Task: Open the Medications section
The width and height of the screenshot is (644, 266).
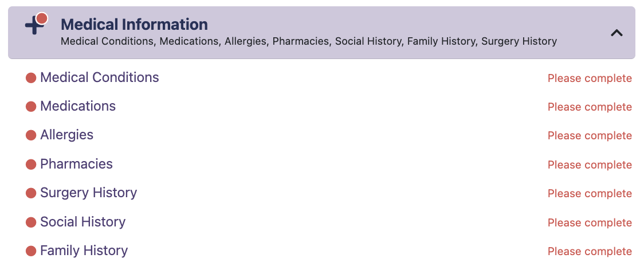Action: click(x=78, y=106)
